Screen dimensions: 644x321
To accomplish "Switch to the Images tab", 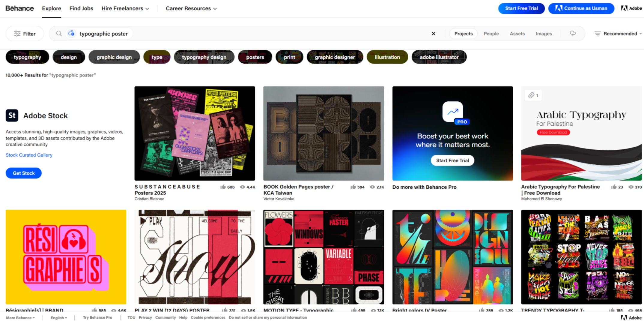I will pyautogui.click(x=544, y=34).
